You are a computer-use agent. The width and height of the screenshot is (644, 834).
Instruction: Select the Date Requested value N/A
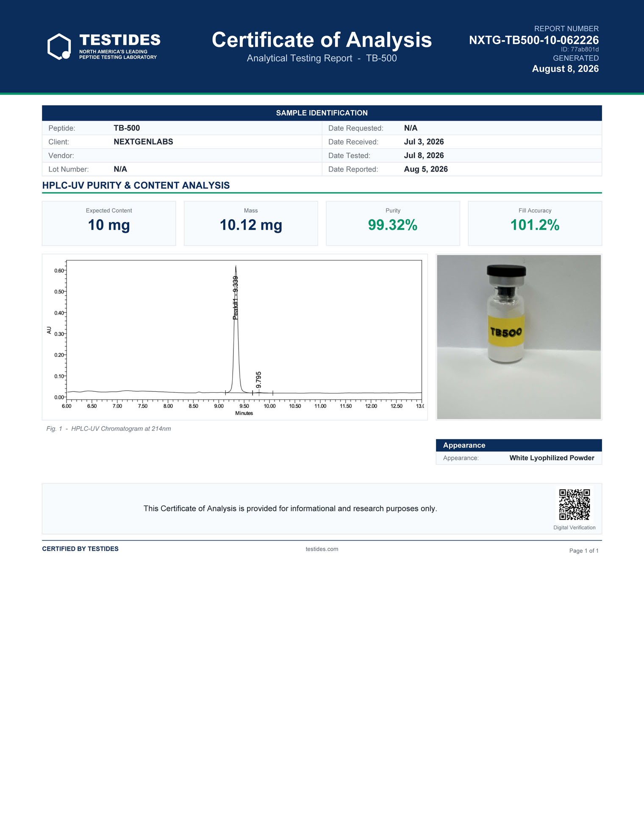411,128
